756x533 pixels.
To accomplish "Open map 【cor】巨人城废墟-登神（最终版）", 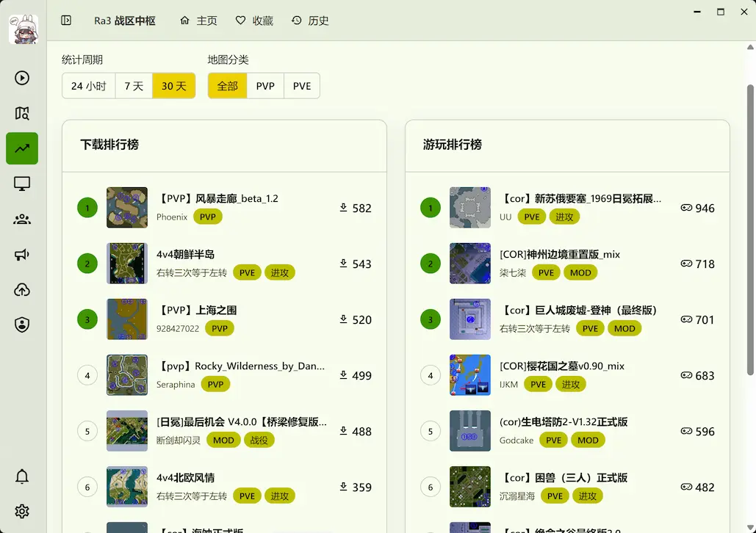I will (x=580, y=311).
